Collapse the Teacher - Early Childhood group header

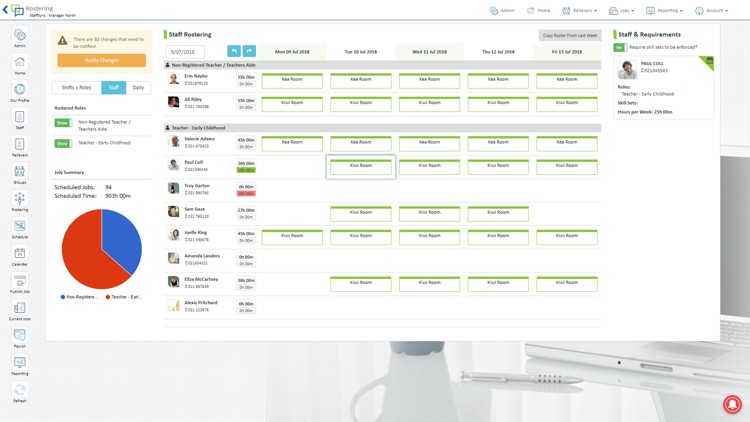(382, 128)
